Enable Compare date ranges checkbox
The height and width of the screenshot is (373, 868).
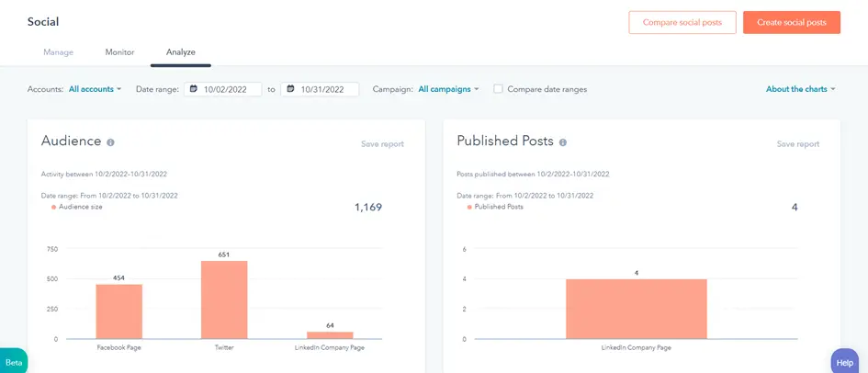(x=498, y=89)
